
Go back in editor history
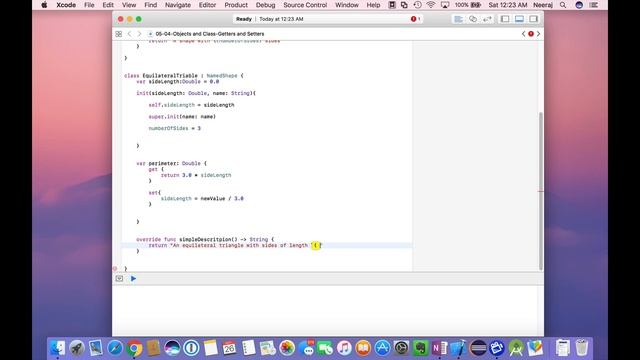tap(129, 34)
